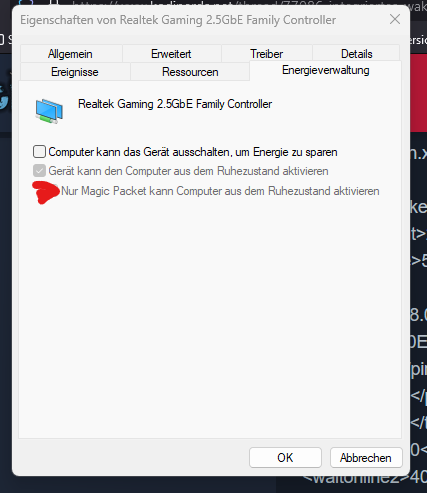Click the network adapter icon
This screenshot has width=427, height=493.
click(x=49, y=111)
